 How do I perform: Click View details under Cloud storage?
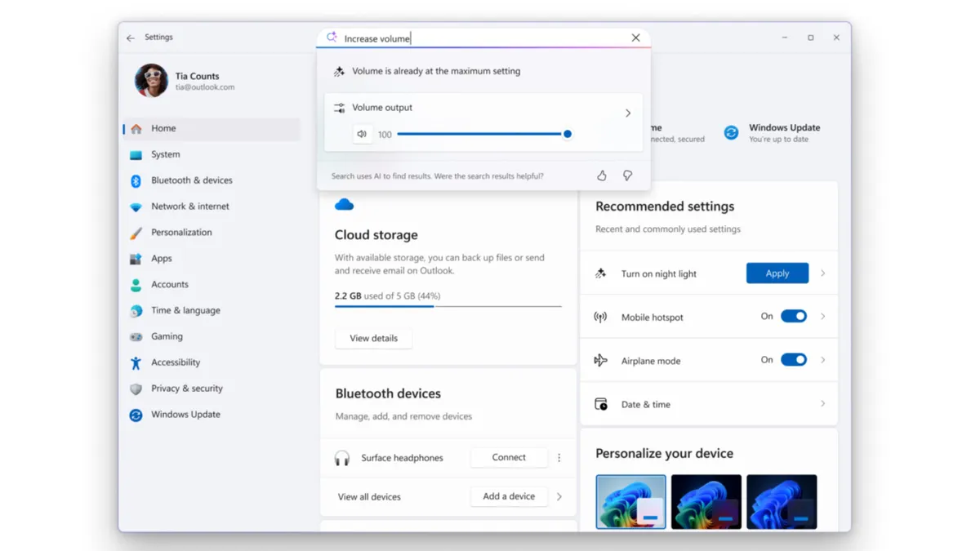coord(373,338)
